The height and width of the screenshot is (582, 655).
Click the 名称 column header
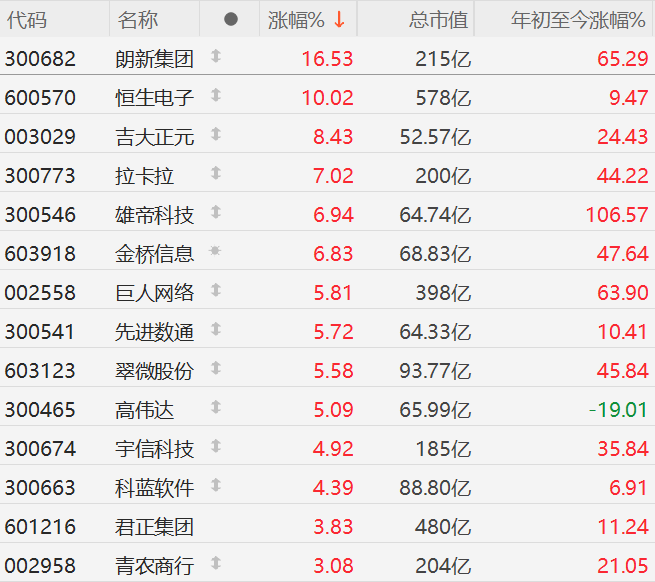(137, 19)
